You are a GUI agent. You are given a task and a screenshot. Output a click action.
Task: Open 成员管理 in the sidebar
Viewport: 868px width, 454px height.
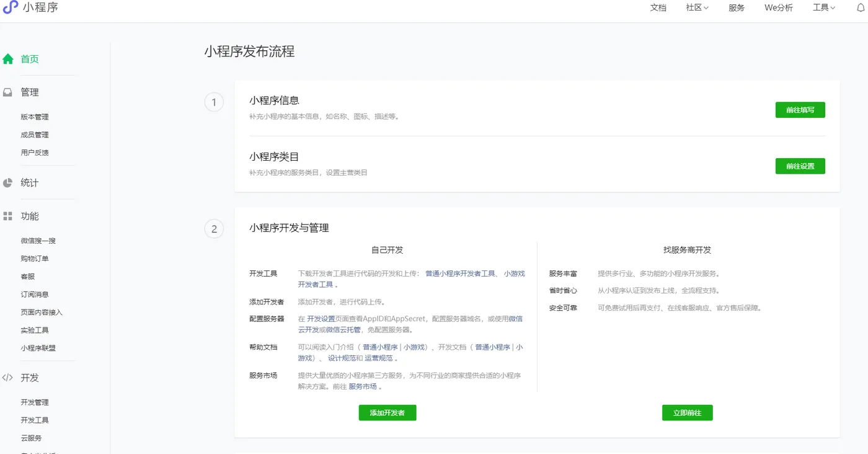(35, 135)
